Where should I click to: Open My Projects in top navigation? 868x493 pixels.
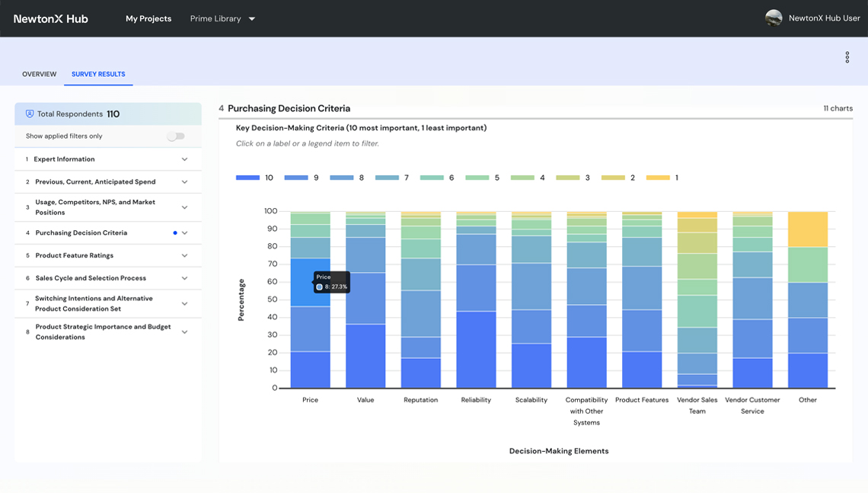tap(148, 18)
